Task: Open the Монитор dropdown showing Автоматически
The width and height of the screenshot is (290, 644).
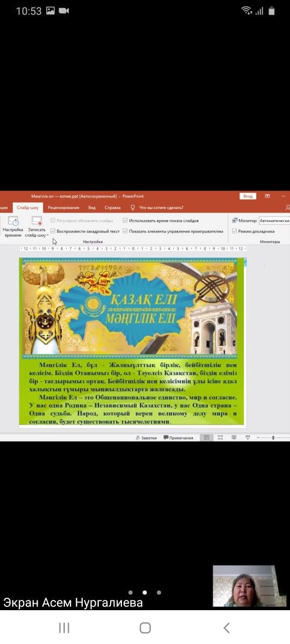Action: [274, 221]
